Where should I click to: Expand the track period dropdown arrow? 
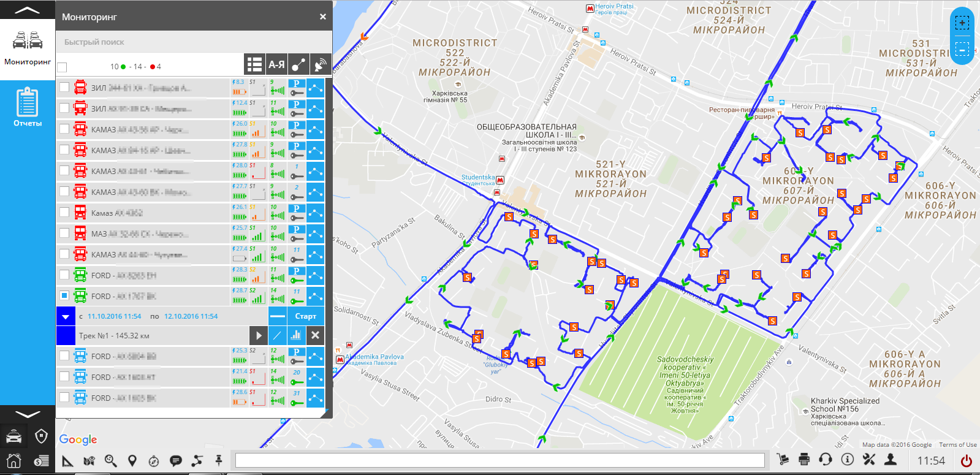[66, 316]
